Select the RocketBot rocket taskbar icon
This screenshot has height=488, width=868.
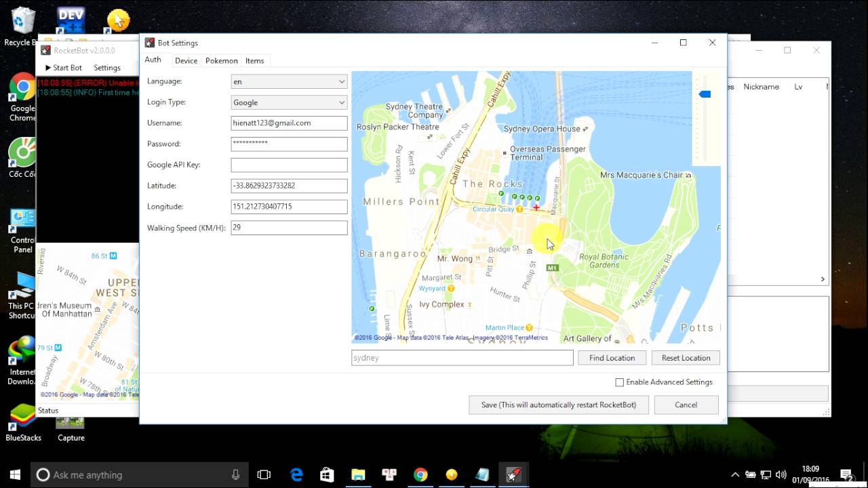(513, 474)
